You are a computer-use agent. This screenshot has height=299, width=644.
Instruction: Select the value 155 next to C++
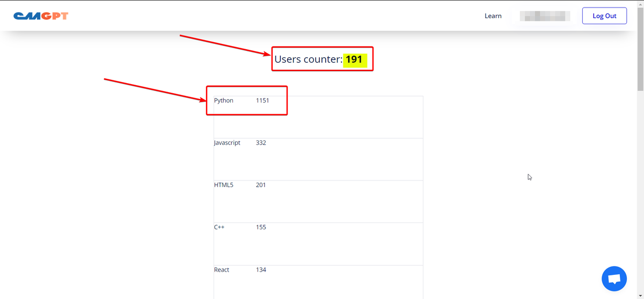(261, 227)
